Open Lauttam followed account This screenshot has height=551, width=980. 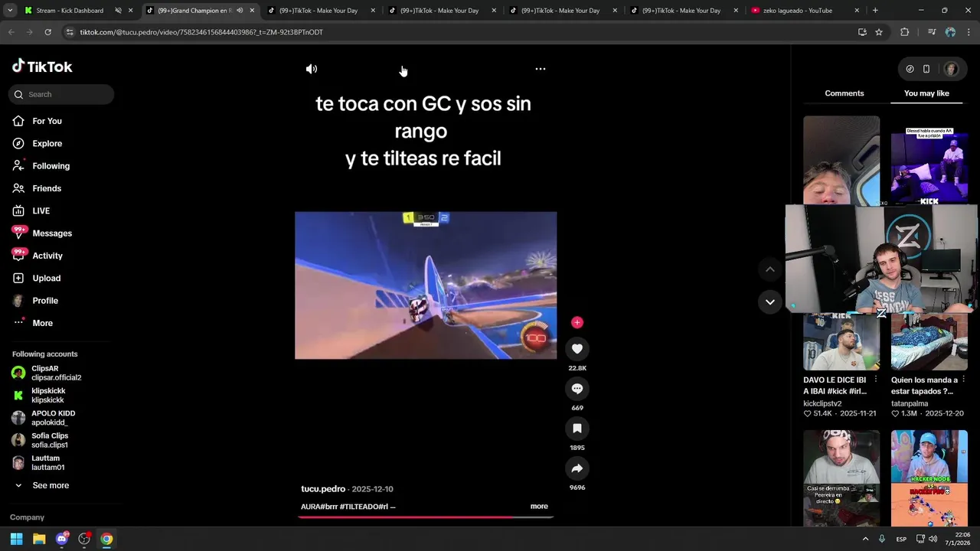47,463
